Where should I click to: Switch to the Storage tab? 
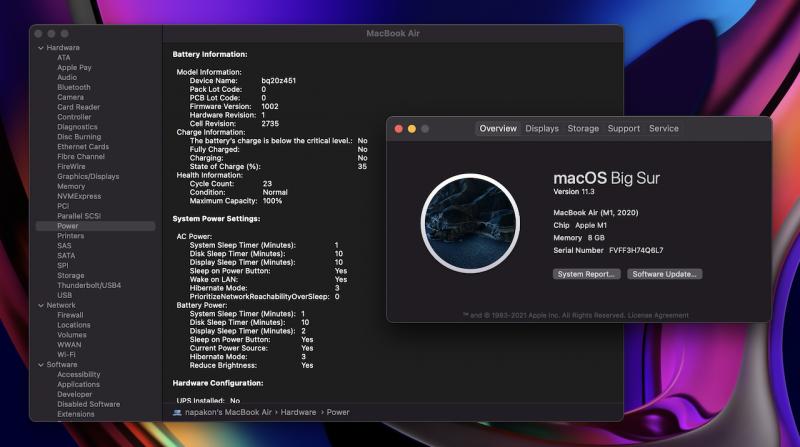583,129
